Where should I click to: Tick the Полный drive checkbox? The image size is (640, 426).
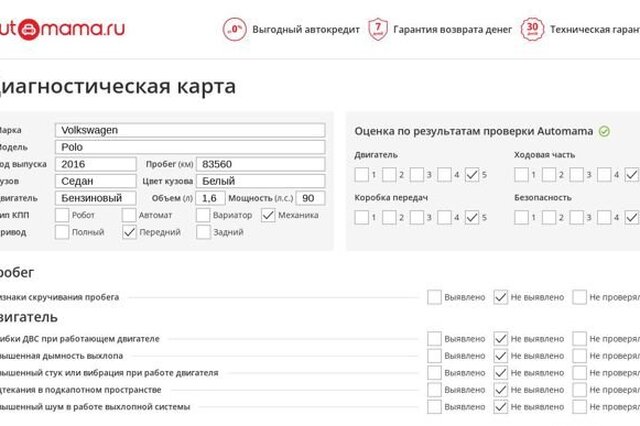62,232
